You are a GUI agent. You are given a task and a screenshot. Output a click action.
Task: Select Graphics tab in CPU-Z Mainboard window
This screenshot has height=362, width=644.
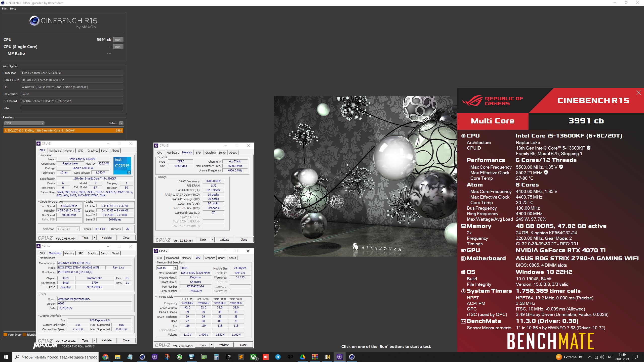click(93, 253)
